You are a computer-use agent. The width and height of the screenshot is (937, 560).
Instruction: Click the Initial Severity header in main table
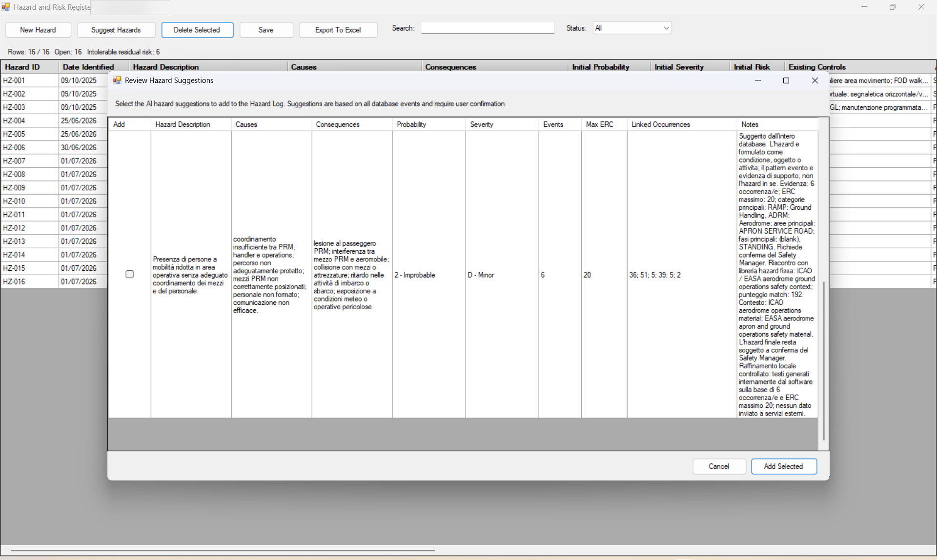[690, 67]
